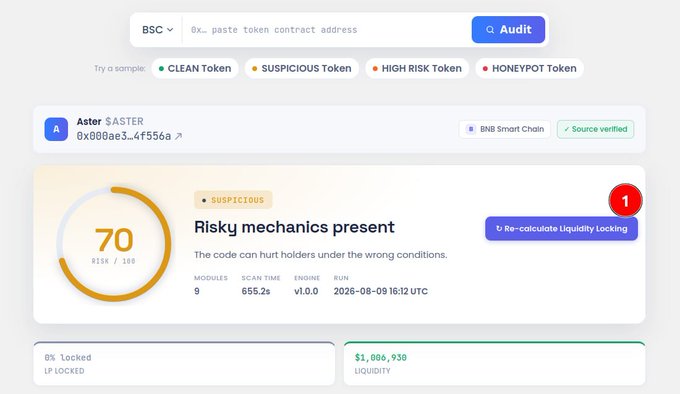The image size is (680, 394).
Task: Click the run date 2026-08-09 16:12 UTC
Action: [381, 291]
